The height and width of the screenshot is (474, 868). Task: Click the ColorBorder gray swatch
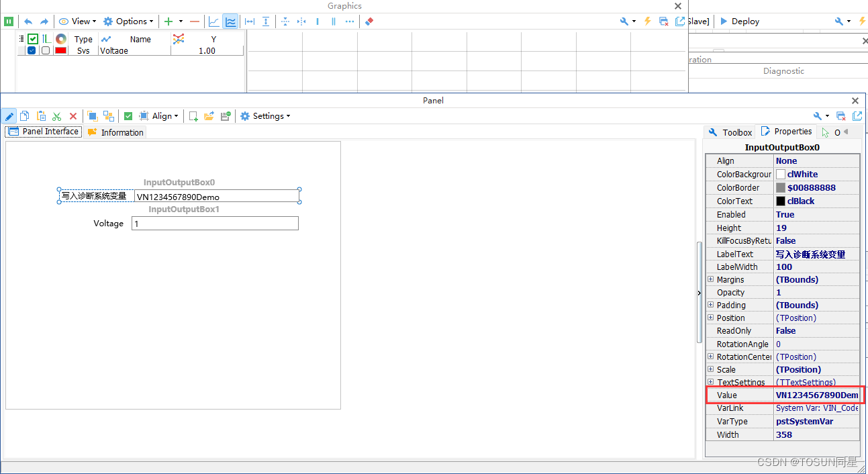[781, 187]
